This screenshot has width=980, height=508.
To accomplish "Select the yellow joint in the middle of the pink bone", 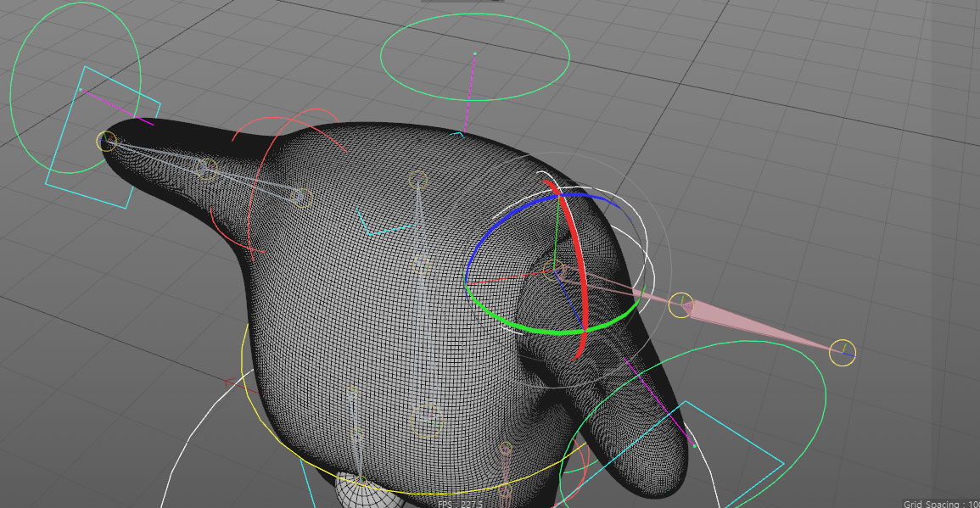I will [680, 304].
